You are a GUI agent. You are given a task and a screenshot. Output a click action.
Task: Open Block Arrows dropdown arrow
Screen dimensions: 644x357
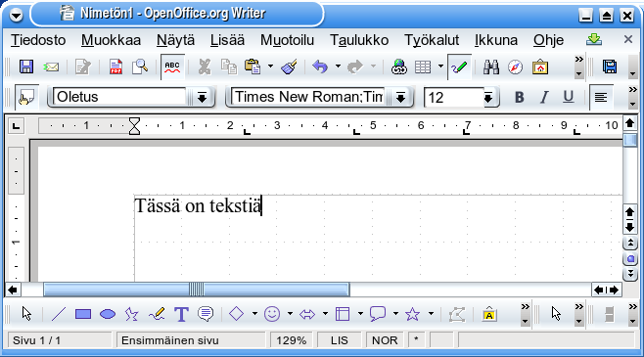[325, 314]
